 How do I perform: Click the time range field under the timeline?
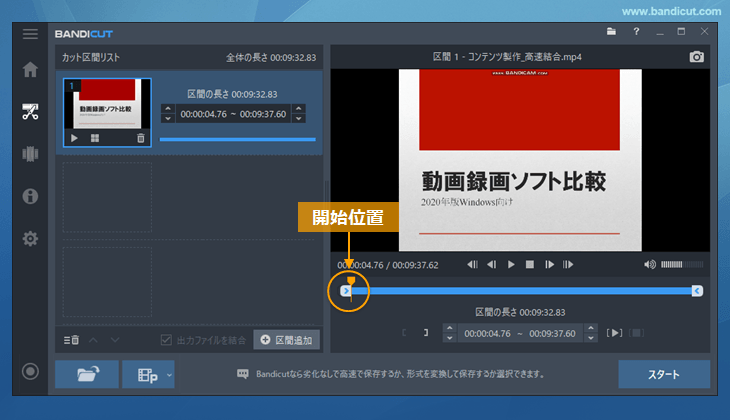coord(520,333)
